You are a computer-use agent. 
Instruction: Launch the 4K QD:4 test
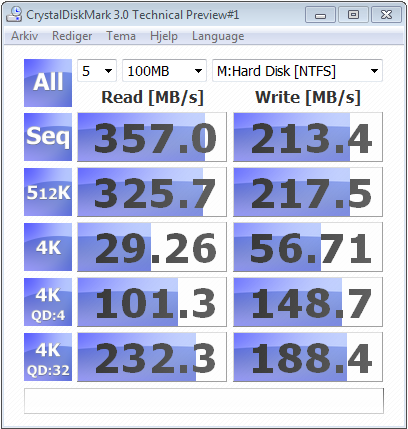(x=48, y=302)
